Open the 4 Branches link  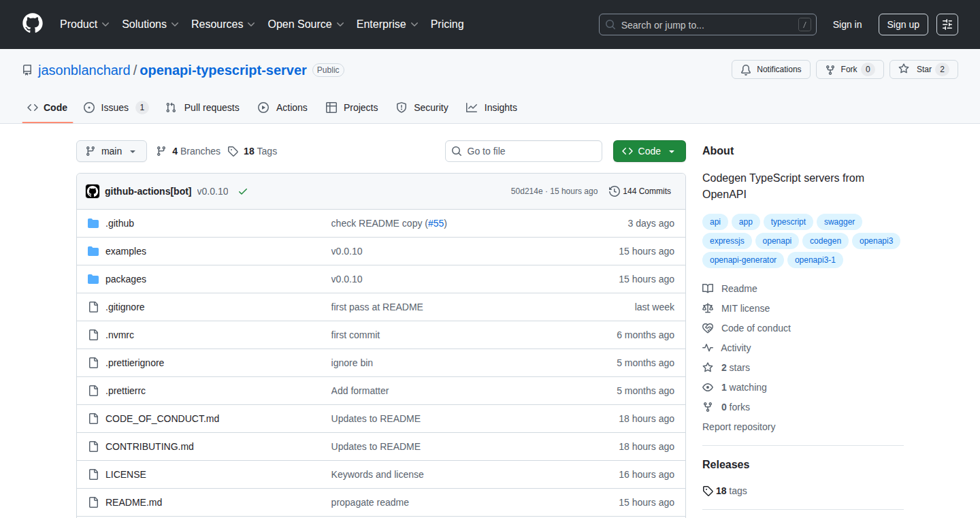[189, 151]
